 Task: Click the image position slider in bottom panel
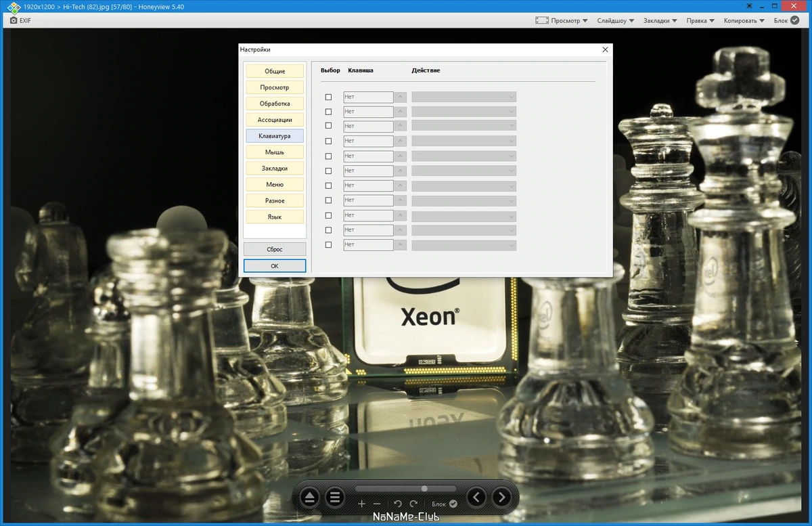pyautogui.click(x=405, y=488)
